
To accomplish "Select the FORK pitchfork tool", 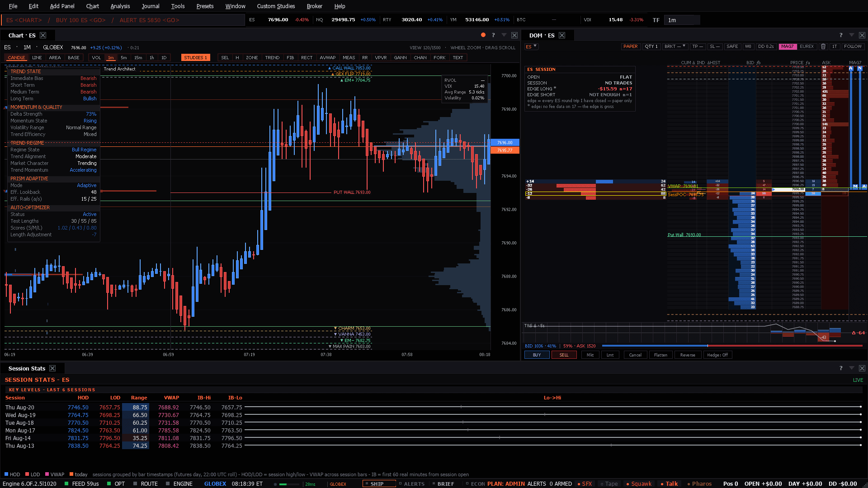I will click(439, 58).
